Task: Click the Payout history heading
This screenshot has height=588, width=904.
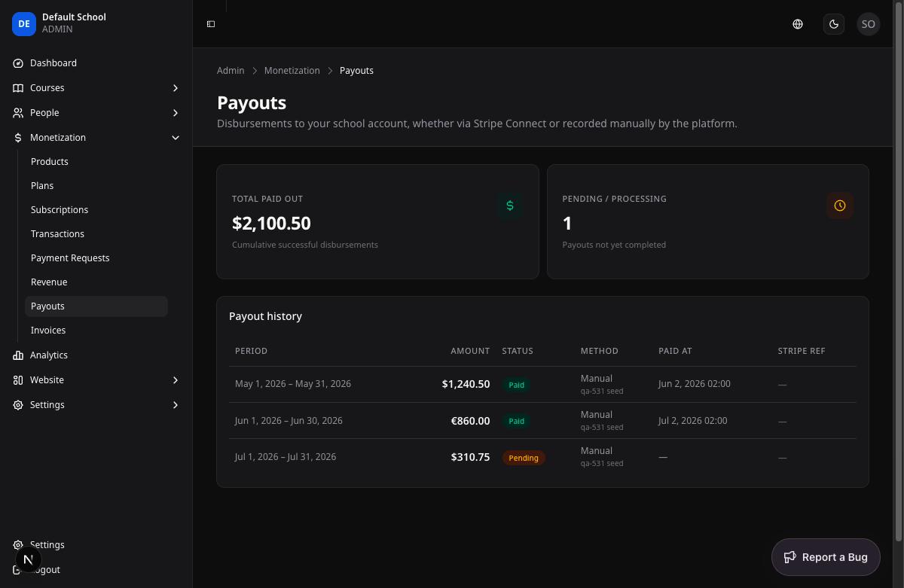Action: (265, 316)
